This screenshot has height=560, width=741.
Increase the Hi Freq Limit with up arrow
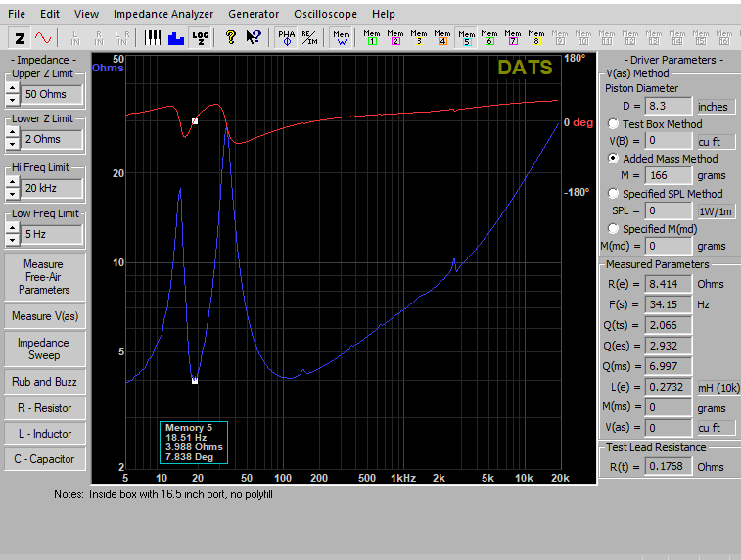[x=13, y=182]
